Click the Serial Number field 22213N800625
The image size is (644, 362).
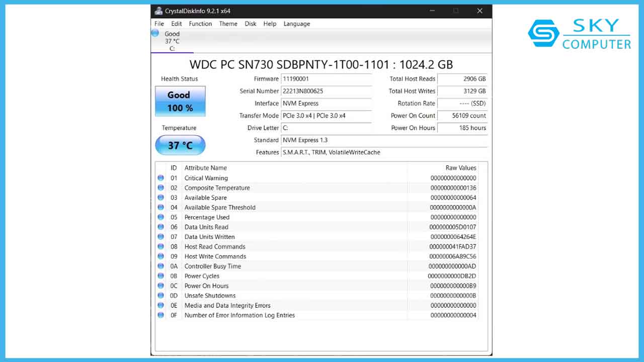(326, 91)
